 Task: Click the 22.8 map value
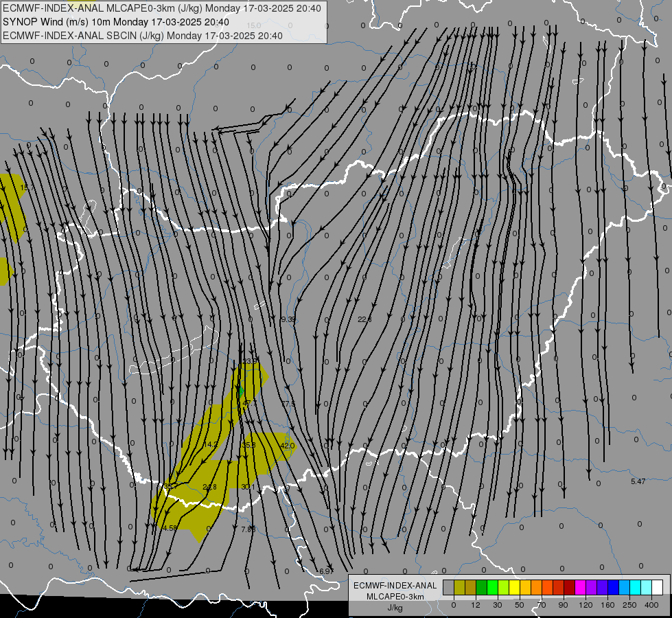(364, 319)
